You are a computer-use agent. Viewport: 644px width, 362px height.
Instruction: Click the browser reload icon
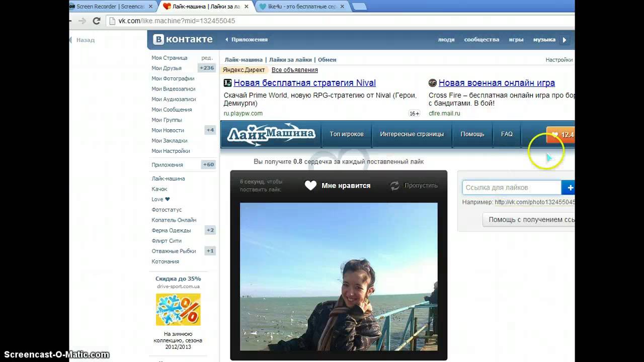(97, 21)
